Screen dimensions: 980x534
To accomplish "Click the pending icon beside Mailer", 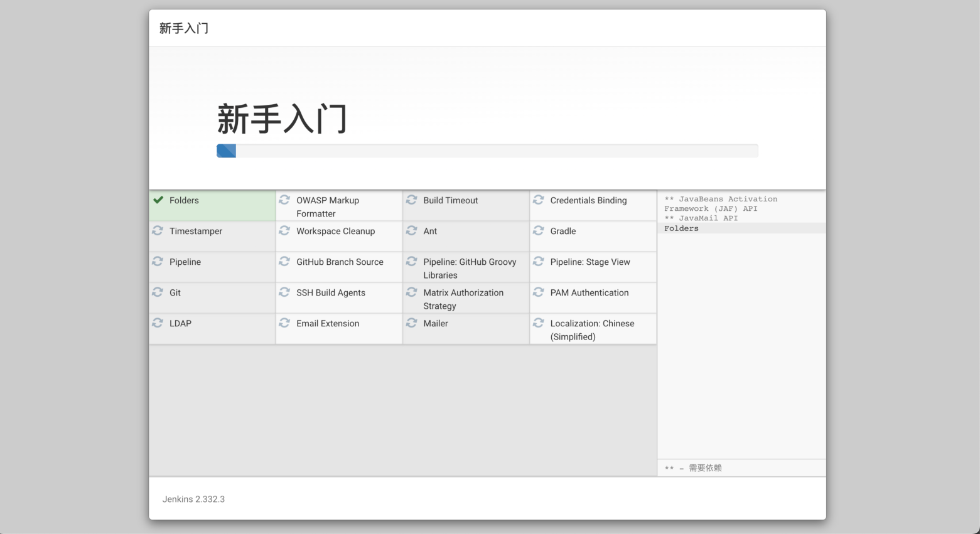I will (411, 323).
